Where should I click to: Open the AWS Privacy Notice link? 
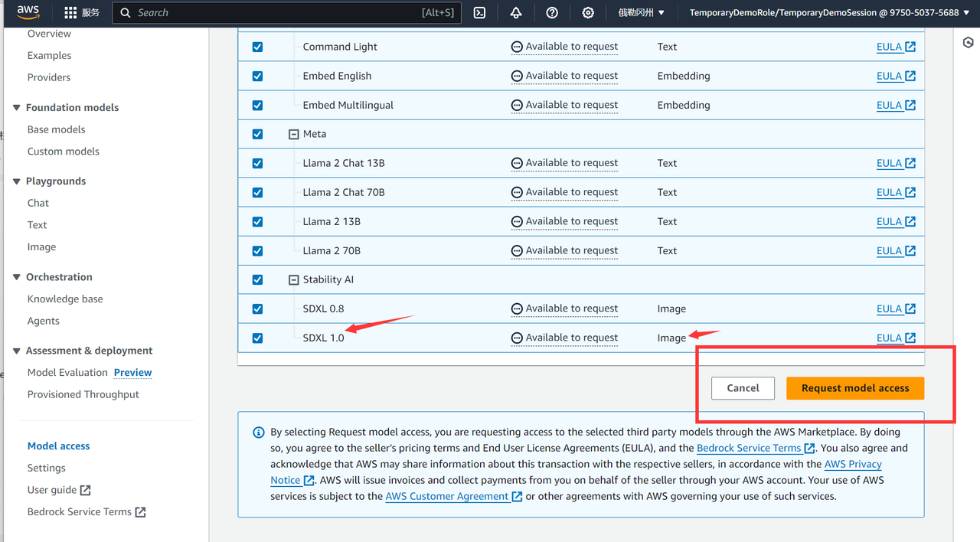(853, 465)
